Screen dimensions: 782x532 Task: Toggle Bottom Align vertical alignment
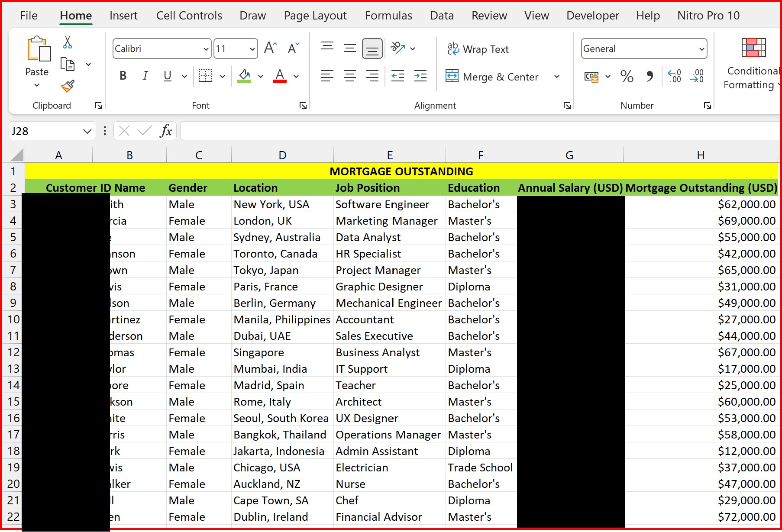[x=372, y=48]
